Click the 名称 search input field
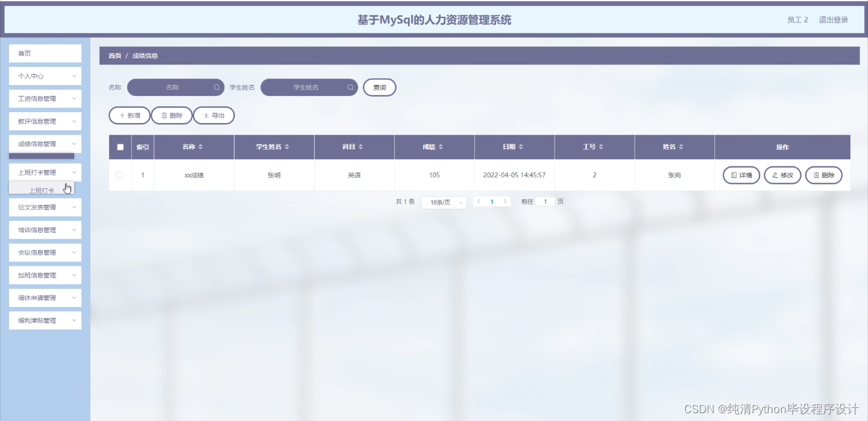 click(175, 87)
